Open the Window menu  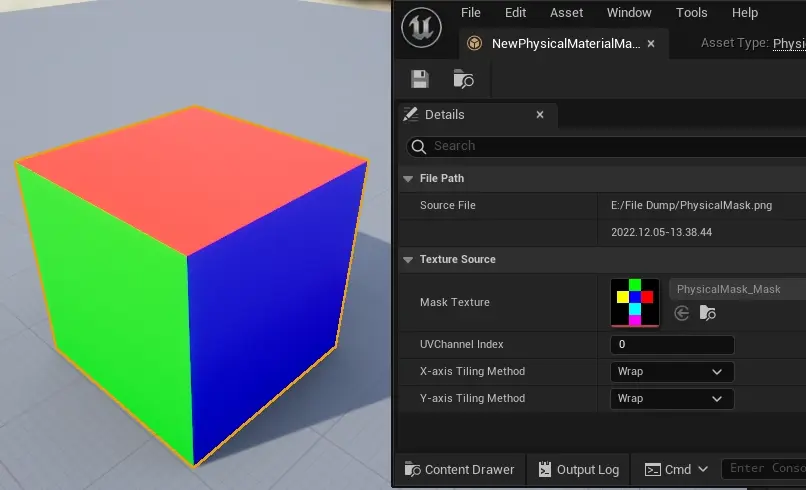(629, 12)
